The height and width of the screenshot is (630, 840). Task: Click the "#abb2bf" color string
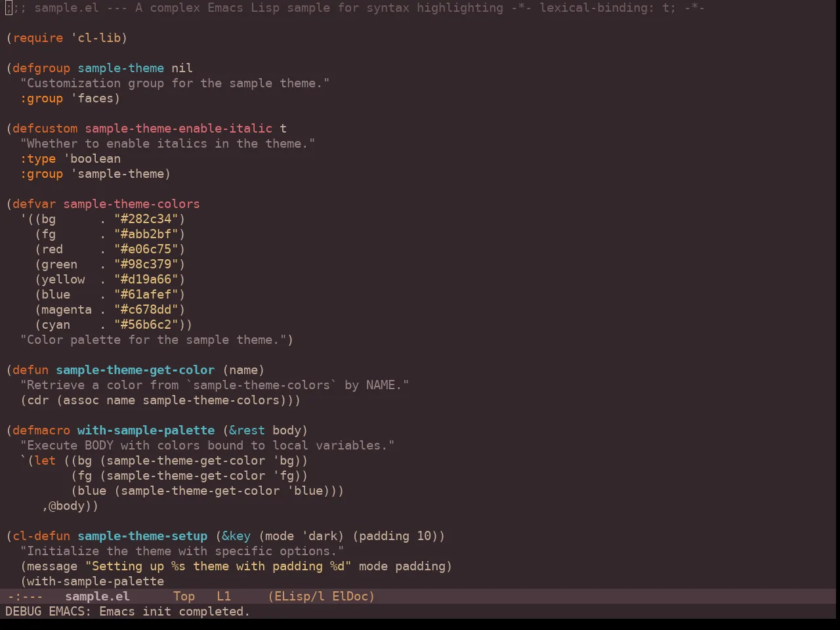pos(146,234)
